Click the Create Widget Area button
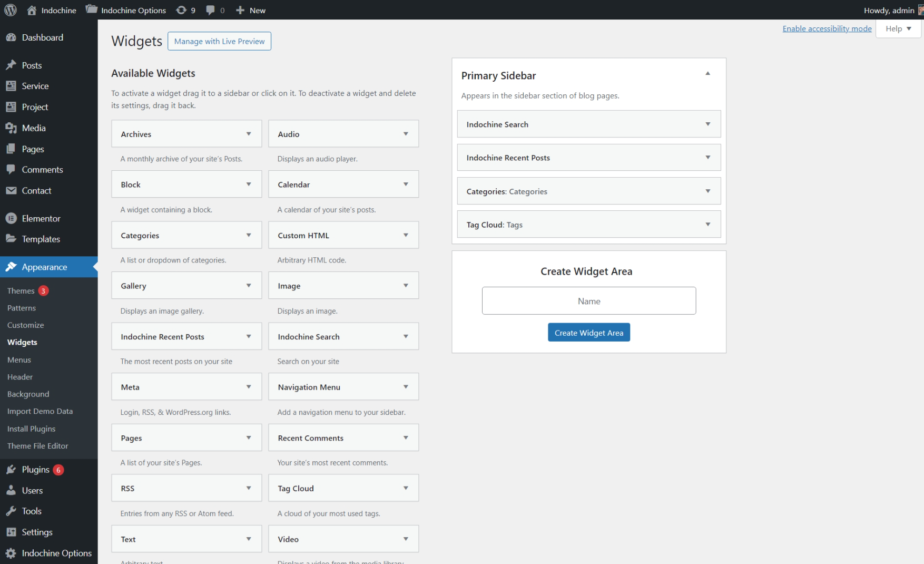Viewport: 924px width, 564px height. pyautogui.click(x=588, y=333)
